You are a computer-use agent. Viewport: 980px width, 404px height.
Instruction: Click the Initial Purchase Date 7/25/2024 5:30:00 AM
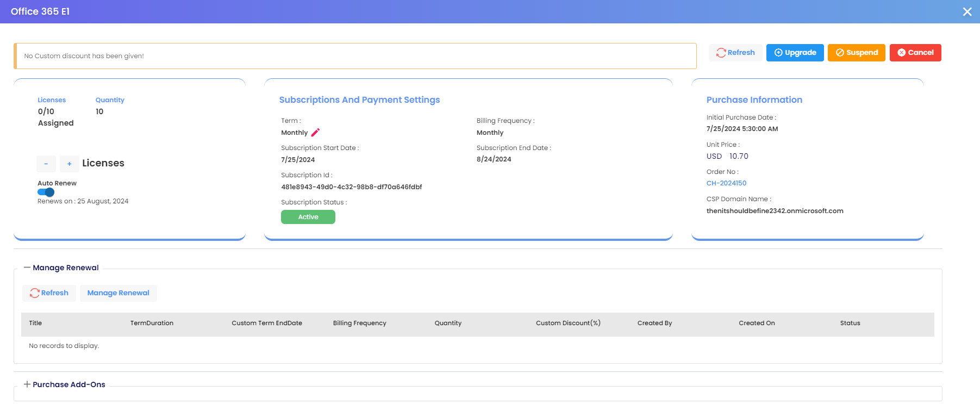(x=742, y=129)
